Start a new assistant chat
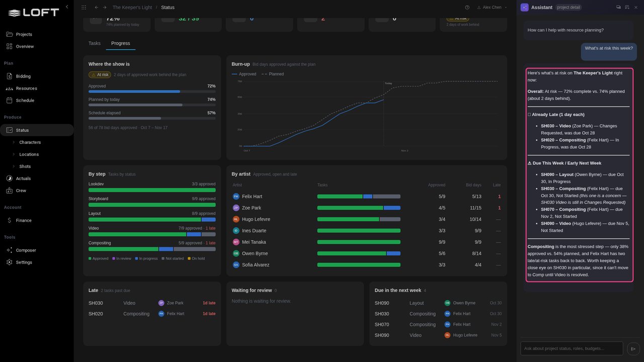This screenshot has height=362, width=644. 627,7
